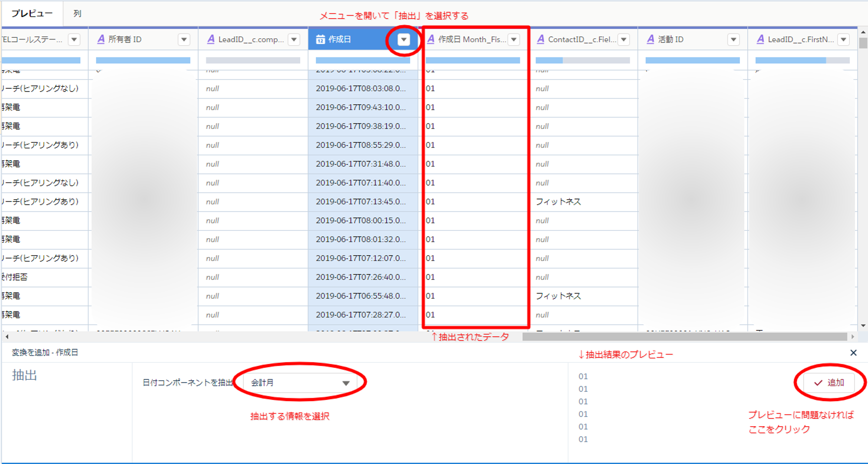Image resolution: width=868 pixels, height=464 pixels.
Task: Click the horizontal scrollbar below the table
Action: coord(684,337)
